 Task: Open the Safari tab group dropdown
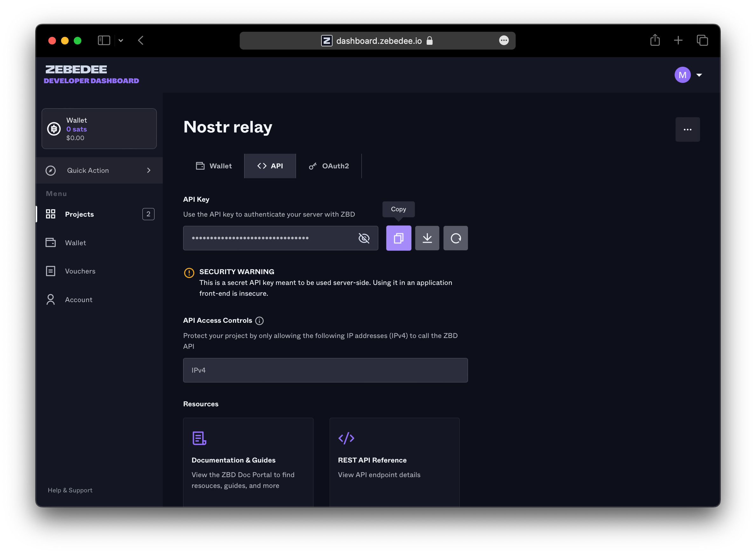click(121, 40)
